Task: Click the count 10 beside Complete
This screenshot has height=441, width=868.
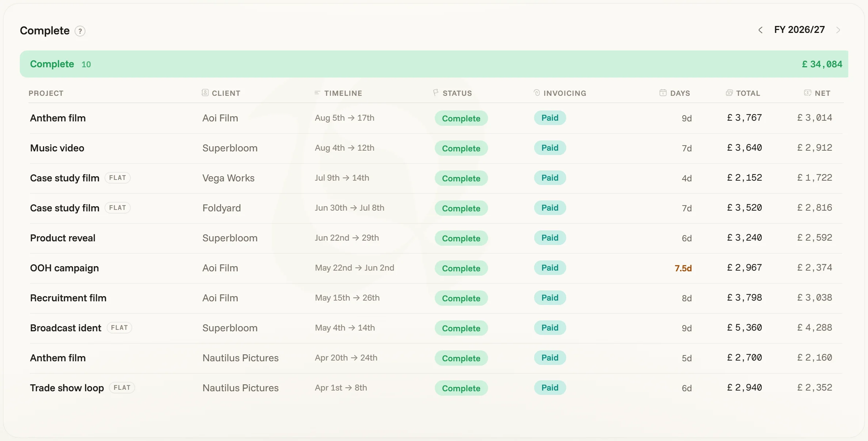Action: (x=86, y=65)
